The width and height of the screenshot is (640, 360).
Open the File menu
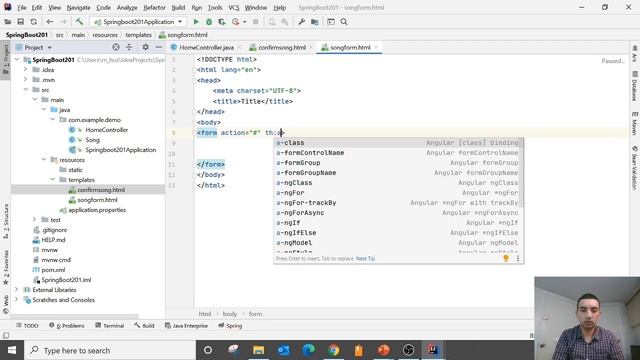click(x=22, y=7)
